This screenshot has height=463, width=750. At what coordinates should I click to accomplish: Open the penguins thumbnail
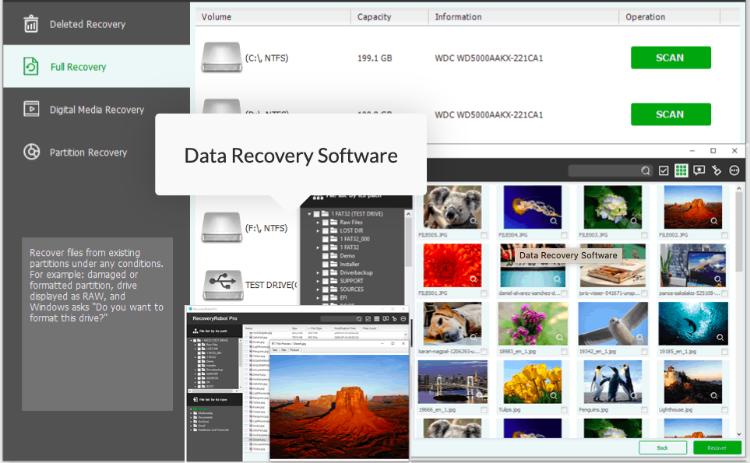click(613, 382)
